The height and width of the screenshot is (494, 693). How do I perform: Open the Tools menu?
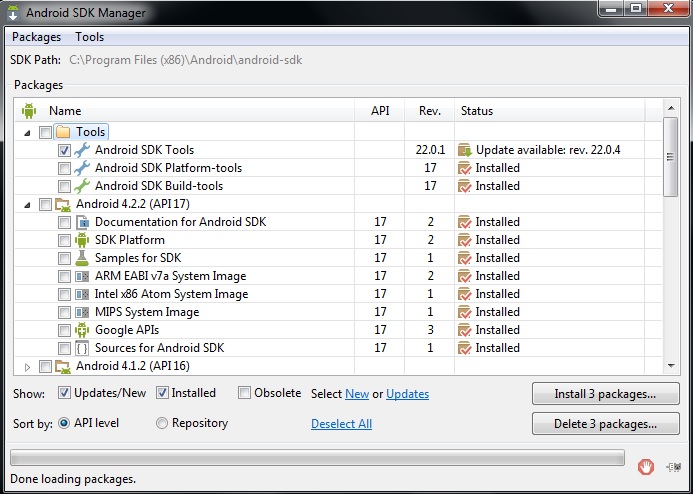[x=90, y=37]
